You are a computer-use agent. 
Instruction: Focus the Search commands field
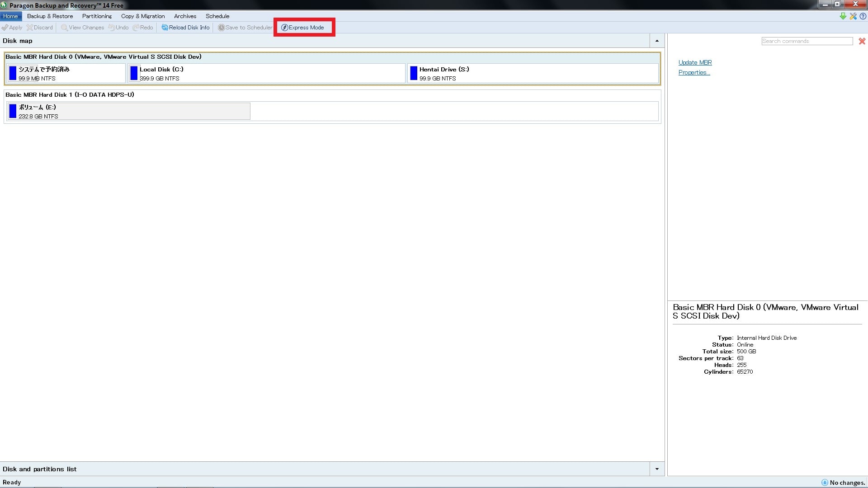pyautogui.click(x=807, y=41)
